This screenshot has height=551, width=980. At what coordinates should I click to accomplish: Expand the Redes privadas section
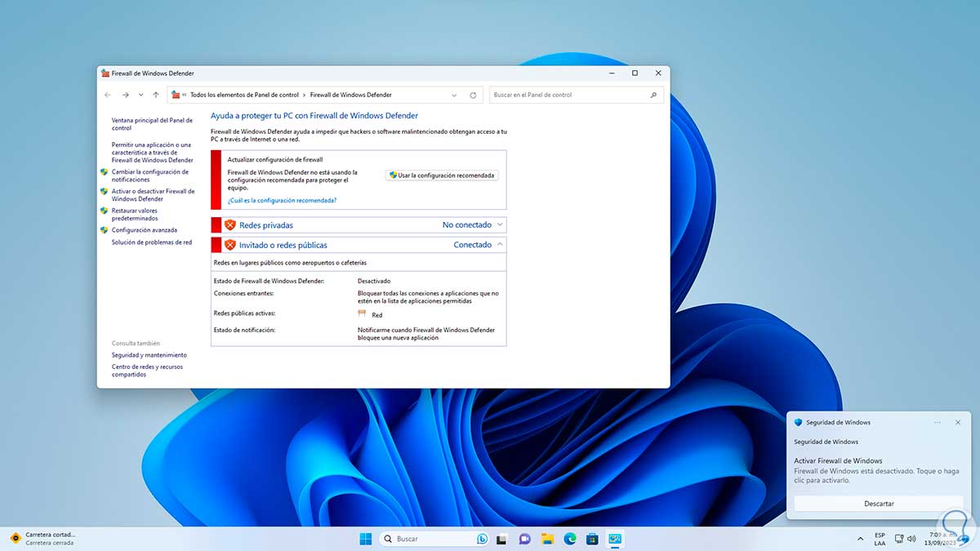(x=501, y=224)
